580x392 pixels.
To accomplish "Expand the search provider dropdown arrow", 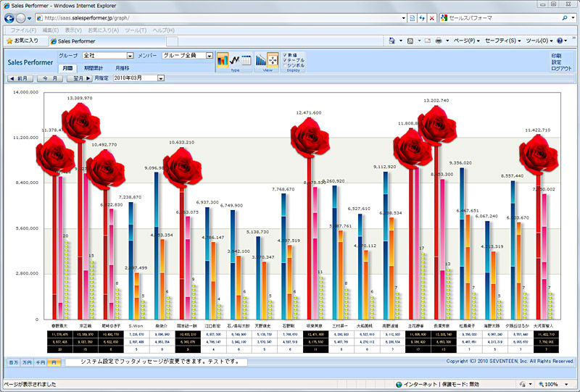I will coord(573,17).
